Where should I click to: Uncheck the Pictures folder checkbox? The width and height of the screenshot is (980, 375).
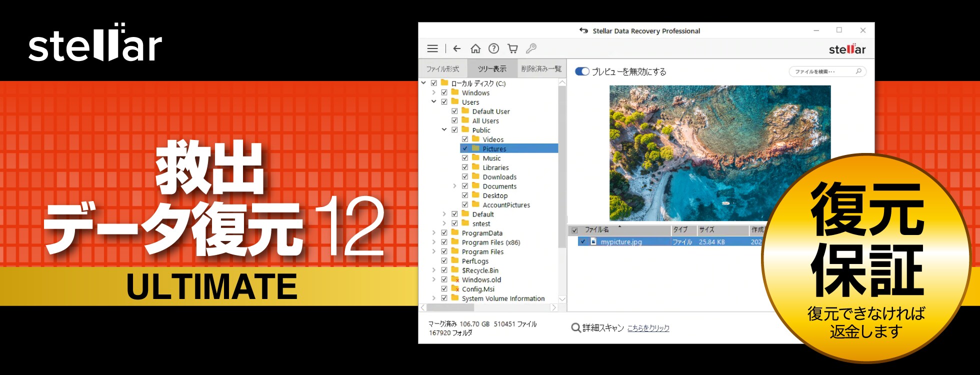465,149
